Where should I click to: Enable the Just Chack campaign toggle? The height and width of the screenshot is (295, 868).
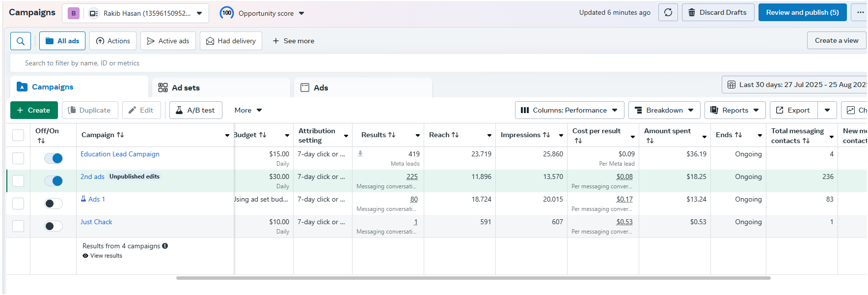[54, 226]
